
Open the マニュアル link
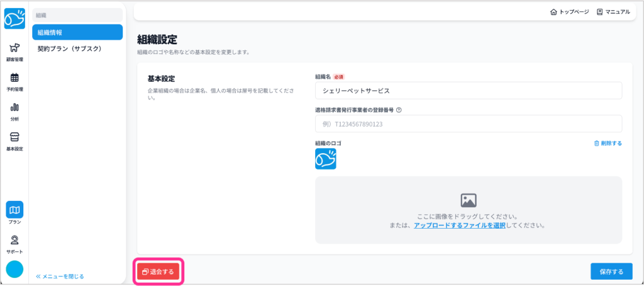click(x=613, y=12)
